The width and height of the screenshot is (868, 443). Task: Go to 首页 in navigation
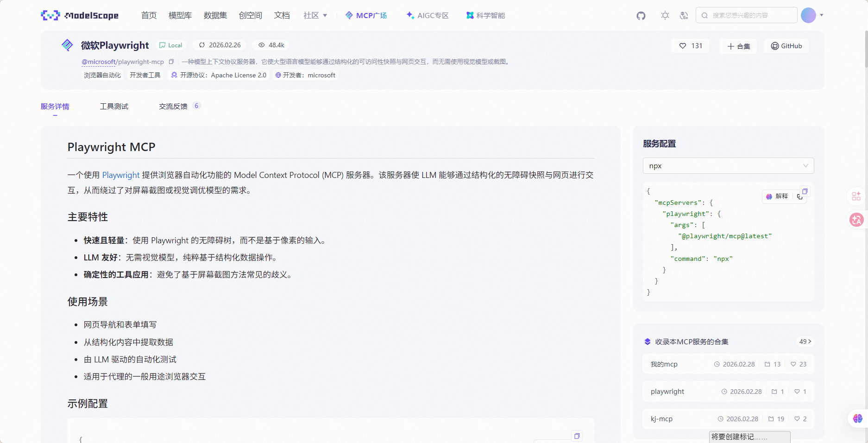[x=149, y=15]
